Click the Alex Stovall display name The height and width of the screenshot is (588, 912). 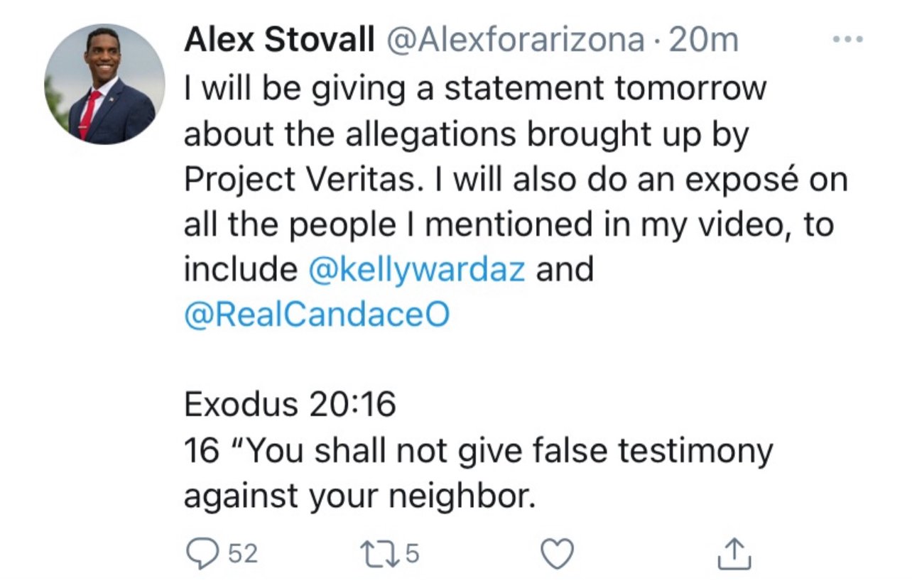click(x=278, y=41)
